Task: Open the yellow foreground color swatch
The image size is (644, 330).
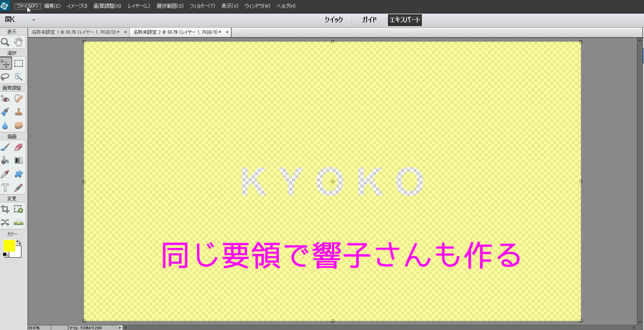Action: click(x=9, y=245)
